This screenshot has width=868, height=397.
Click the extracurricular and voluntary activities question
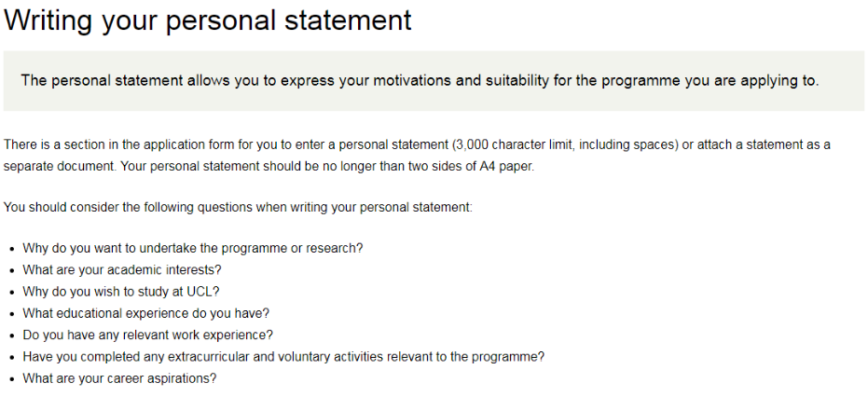click(x=283, y=356)
